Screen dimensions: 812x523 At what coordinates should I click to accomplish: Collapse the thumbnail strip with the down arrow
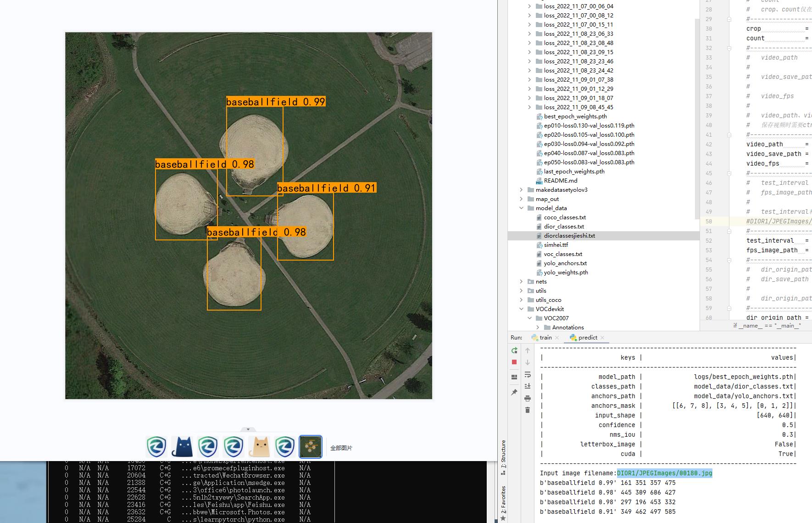click(248, 429)
